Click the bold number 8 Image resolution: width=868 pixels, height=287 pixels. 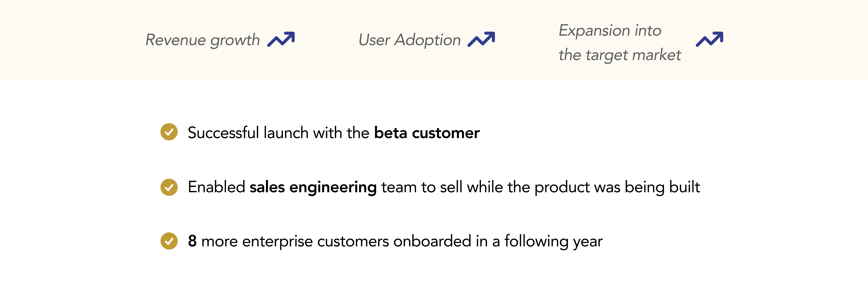192,241
